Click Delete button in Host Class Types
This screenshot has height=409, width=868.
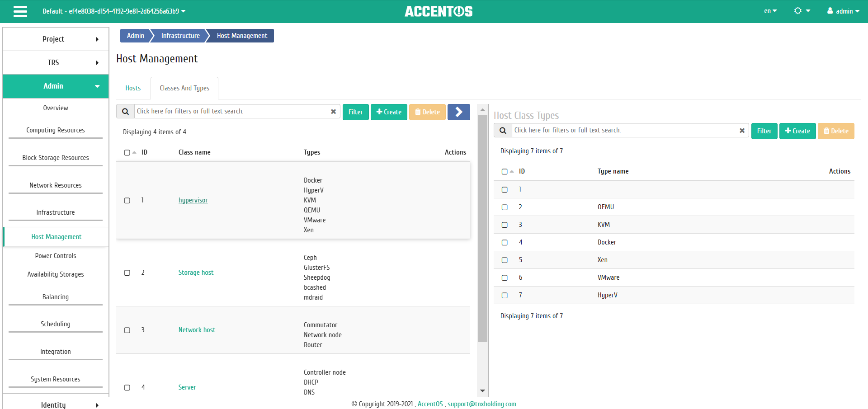tap(836, 131)
